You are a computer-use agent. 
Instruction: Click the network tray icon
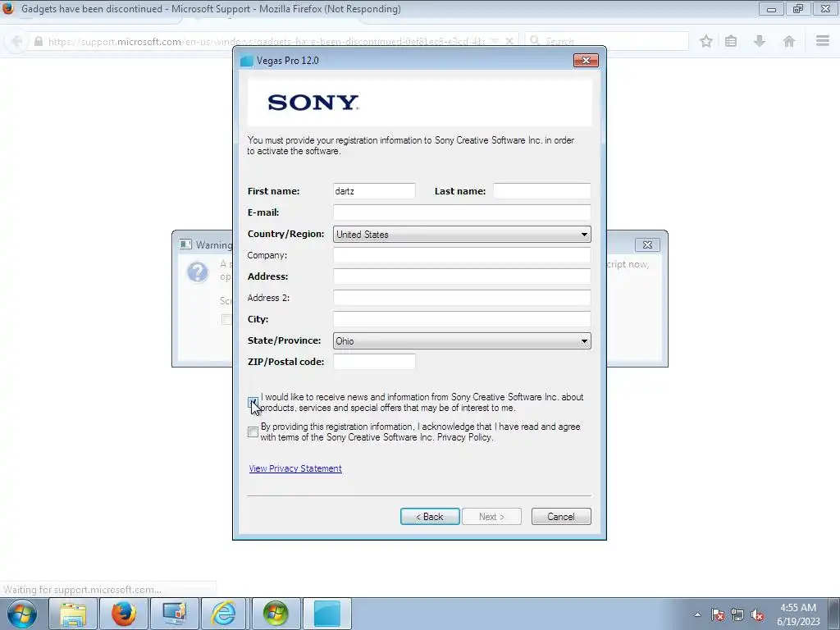(x=737, y=614)
